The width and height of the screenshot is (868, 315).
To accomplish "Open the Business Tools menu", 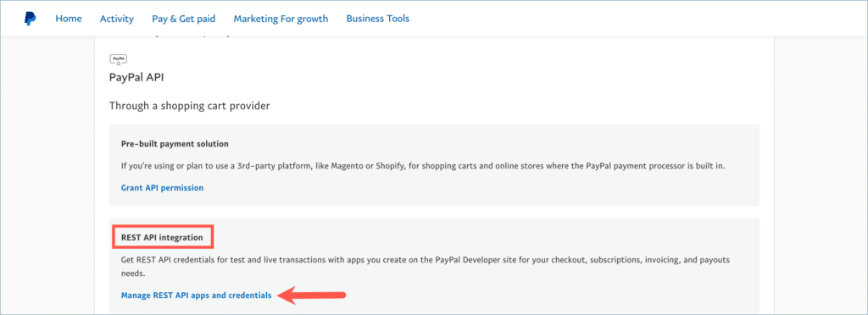I will (378, 19).
